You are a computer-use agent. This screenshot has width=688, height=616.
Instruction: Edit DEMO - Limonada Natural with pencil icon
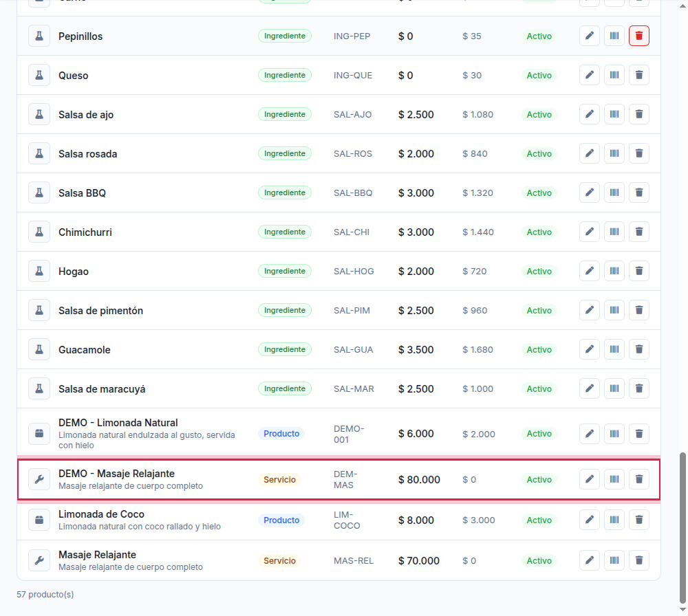[590, 434]
